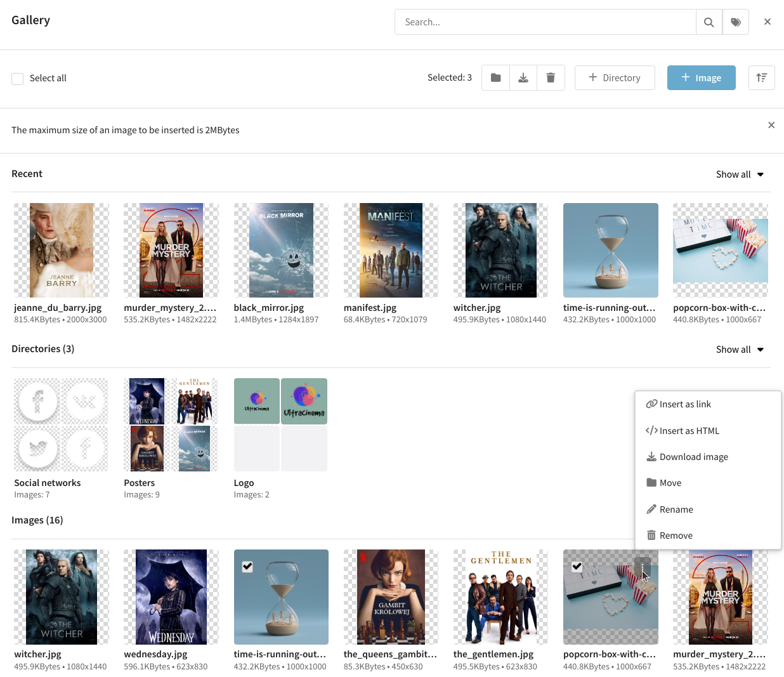Download the selected images
Viewport: 784px width, 677px height.
pyautogui.click(x=523, y=77)
